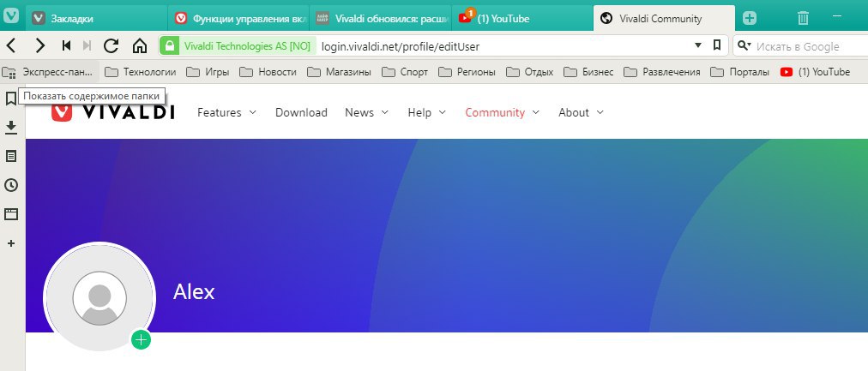Click the Vivaldi logo on the page
Image resolution: width=868 pixels, height=371 pixels.
pos(112,112)
